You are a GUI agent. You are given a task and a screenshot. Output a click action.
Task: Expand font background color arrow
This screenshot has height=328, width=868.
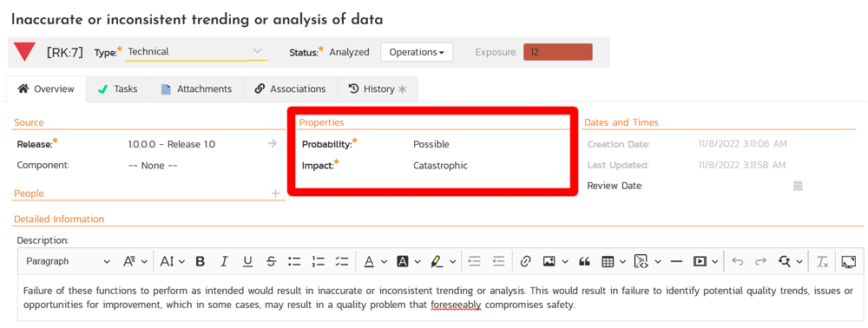point(418,262)
